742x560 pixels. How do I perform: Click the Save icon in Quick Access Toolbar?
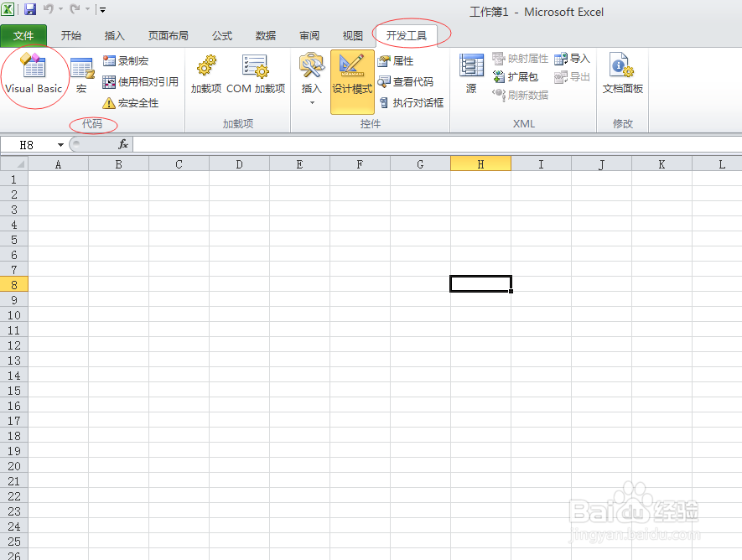(30, 9)
